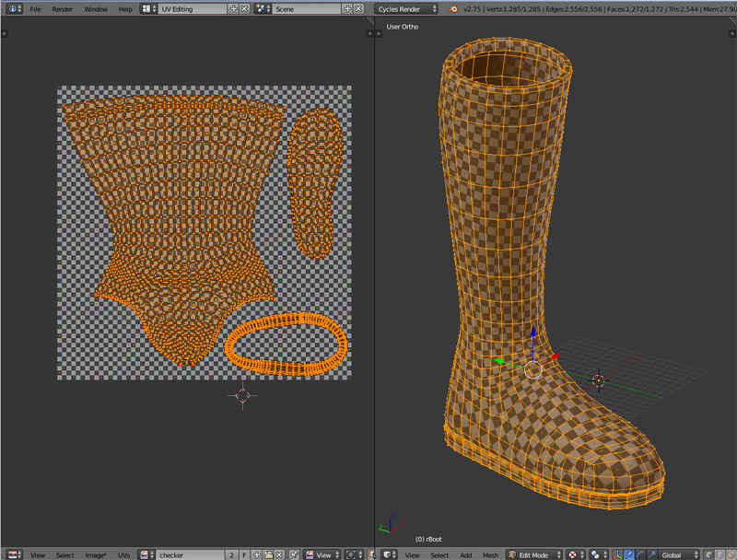
Task: Open the Render menu
Action: tap(62, 8)
